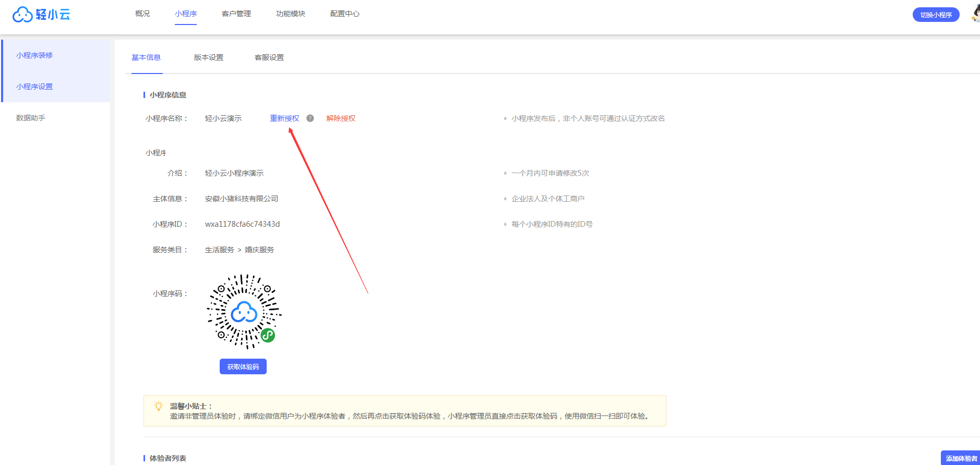The width and height of the screenshot is (980, 465).
Task: Click the 重新授权 link
Action: point(284,118)
